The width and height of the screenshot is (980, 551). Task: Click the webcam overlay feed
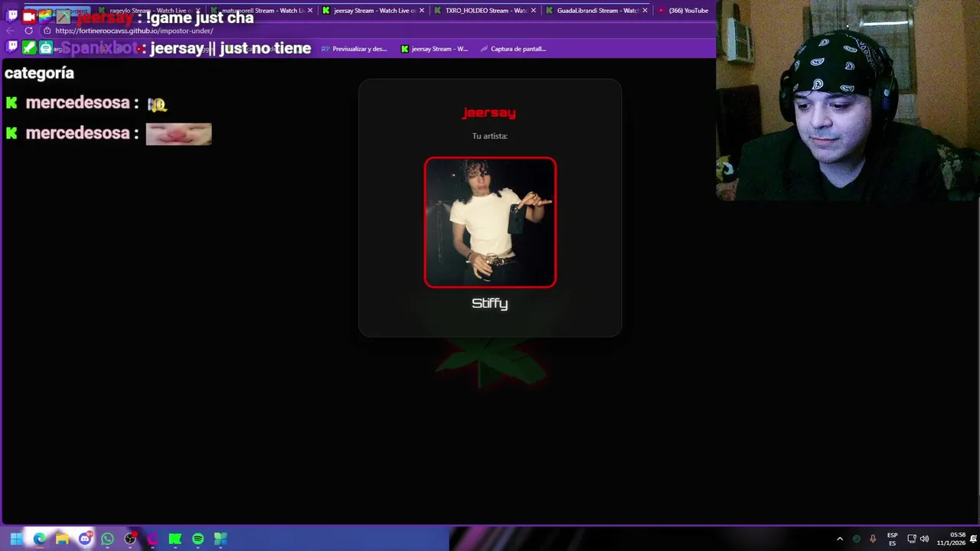848,100
